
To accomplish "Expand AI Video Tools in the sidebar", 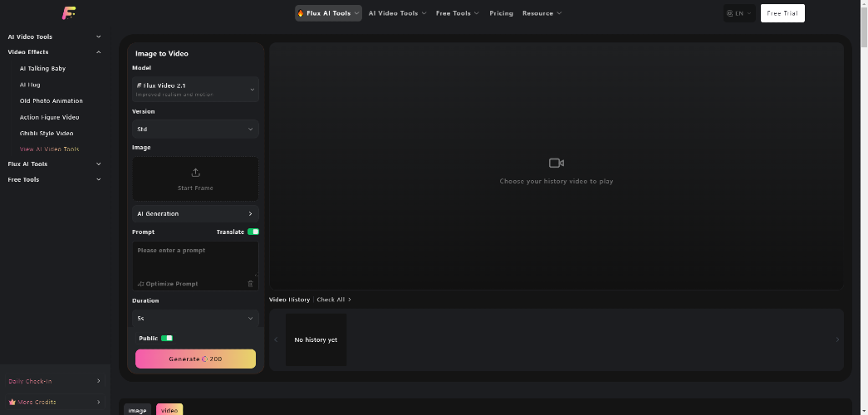I will (54, 37).
